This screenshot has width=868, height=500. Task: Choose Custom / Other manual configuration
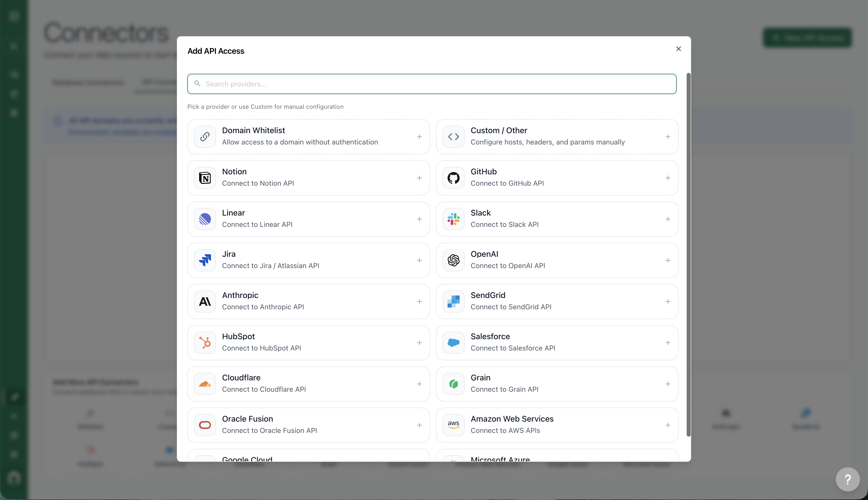coord(557,137)
